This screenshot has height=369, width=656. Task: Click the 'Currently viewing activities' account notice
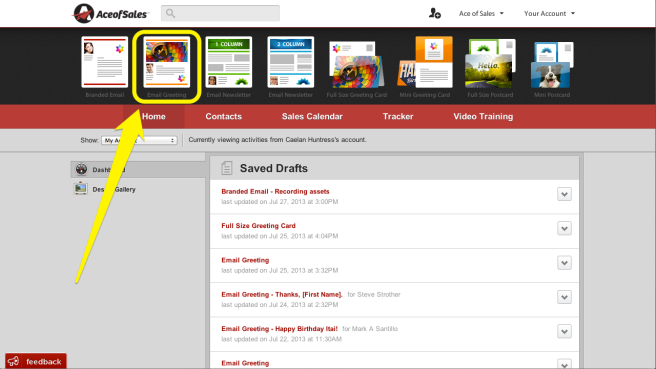277,140
